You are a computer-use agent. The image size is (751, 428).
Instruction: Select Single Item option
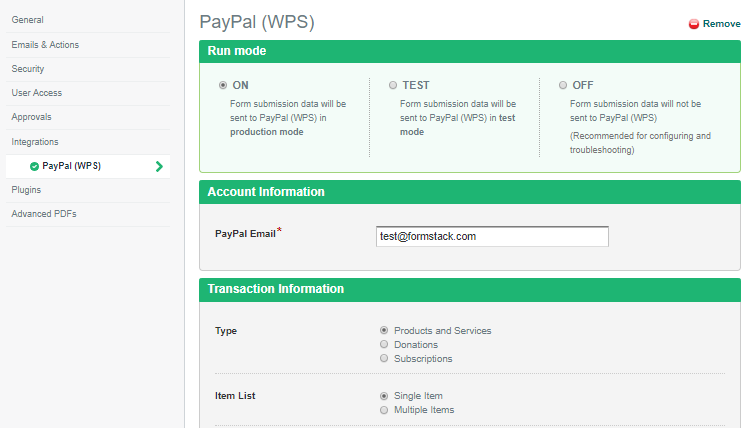click(384, 396)
